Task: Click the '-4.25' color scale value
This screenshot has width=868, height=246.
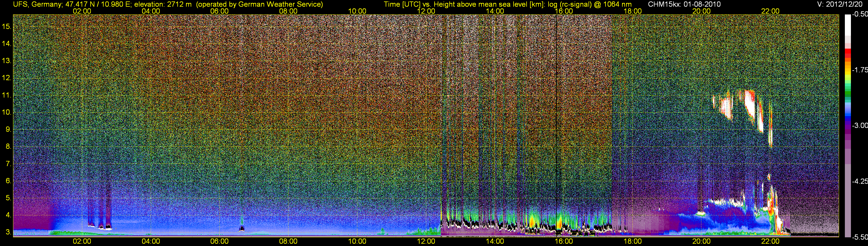Action: point(860,181)
